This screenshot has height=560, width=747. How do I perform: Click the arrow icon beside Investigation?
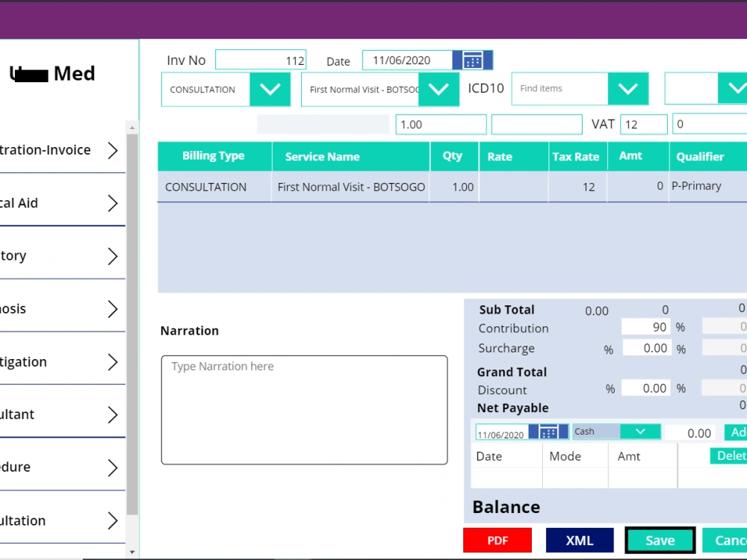[x=112, y=361]
